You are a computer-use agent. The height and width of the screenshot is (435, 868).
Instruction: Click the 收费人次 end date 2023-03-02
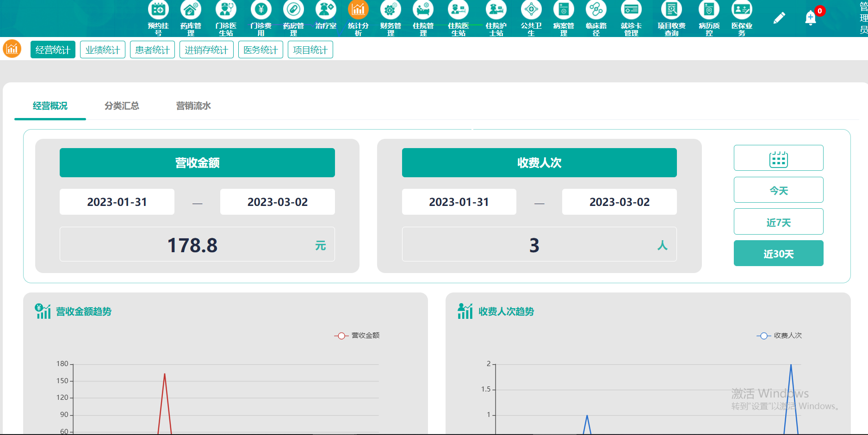(620, 202)
